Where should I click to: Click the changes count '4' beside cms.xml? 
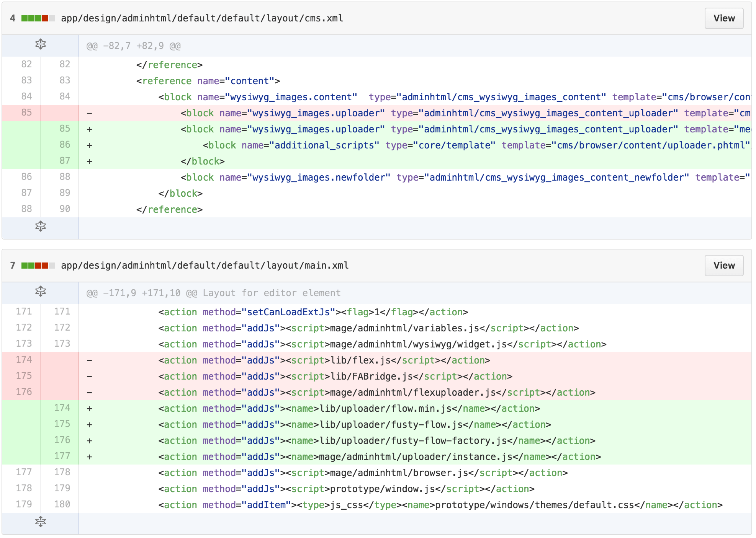click(x=12, y=18)
